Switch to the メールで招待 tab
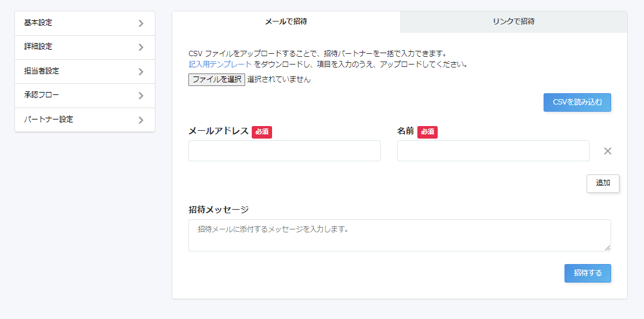 (286, 22)
